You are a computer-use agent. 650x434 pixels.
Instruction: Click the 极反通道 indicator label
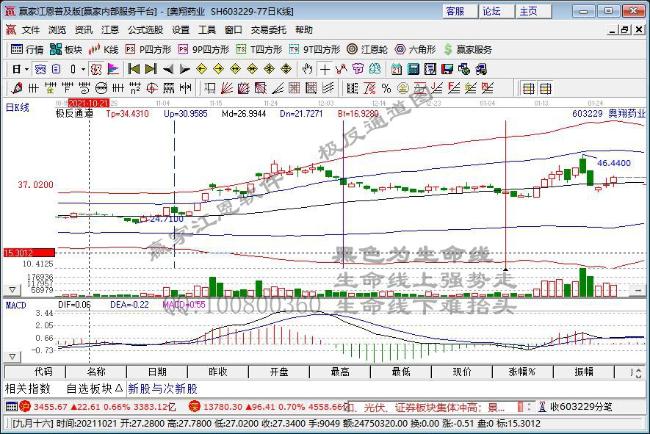pyautogui.click(x=75, y=114)
